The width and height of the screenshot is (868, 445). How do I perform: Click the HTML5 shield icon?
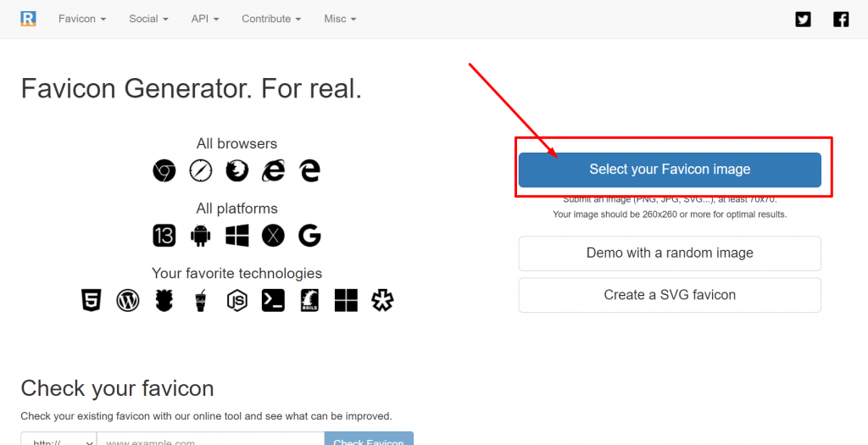[x=92, y=299]
